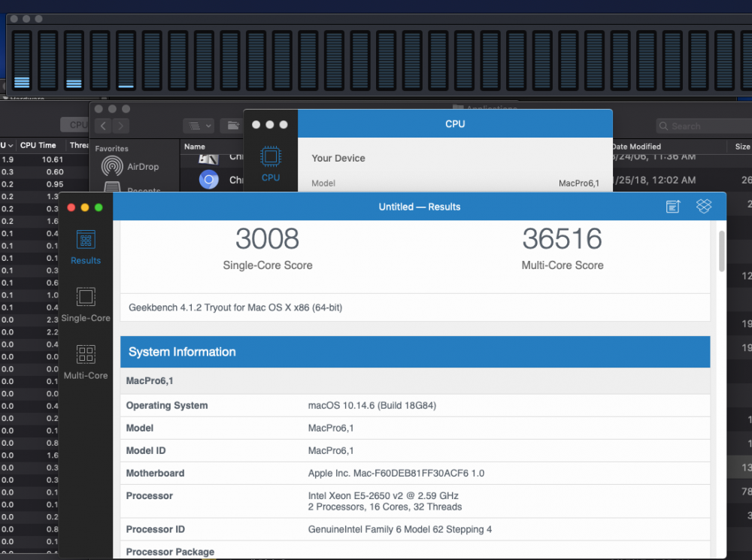Click the Finder Search field
Viewport: 752px width, 560px height.
pyautogui.click(x=704, y=126)
